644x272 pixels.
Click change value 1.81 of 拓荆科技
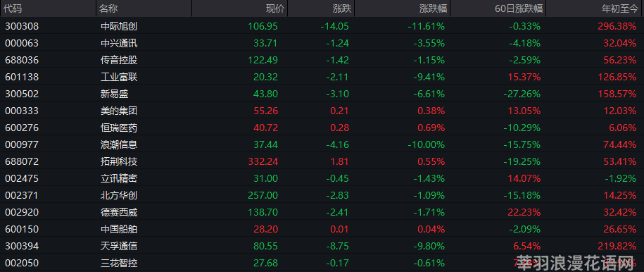pyautogui.click(x=340, y=161)
